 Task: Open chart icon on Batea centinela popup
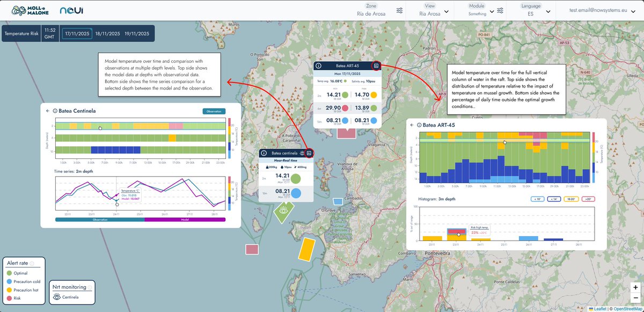(309, 153)
